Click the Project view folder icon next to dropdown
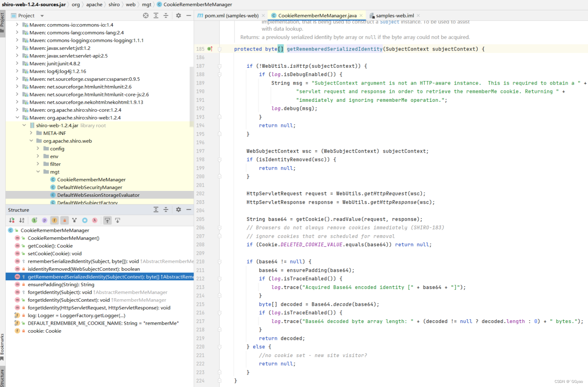This screenshot has width=588, height=387. (x=14, y=15)
